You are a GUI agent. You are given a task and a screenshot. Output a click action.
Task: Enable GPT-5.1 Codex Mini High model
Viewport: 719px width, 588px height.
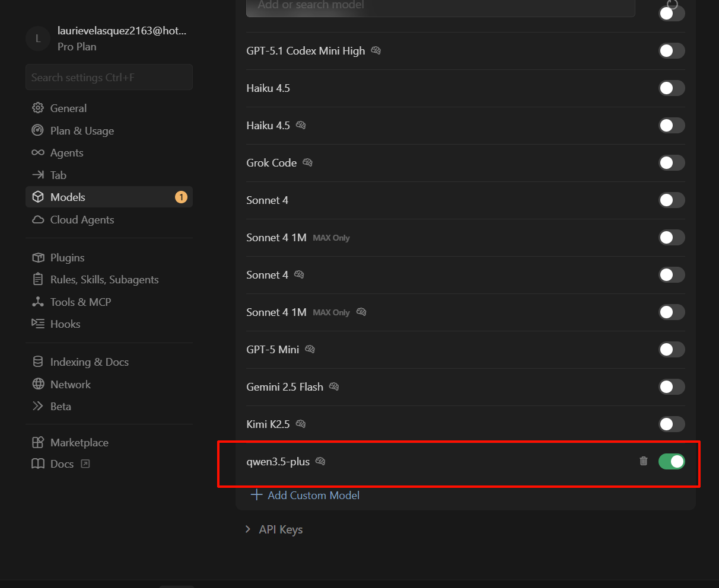672,50
